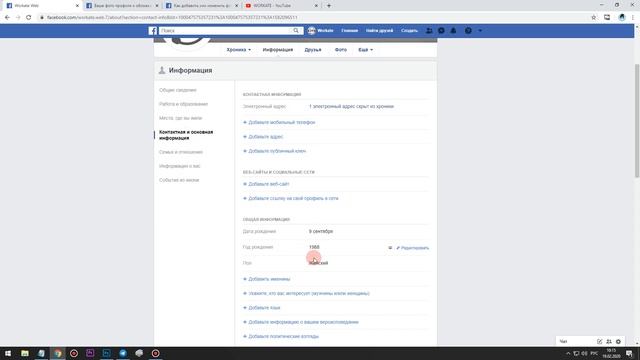This screenshot has height=360, width=640.
Task: Click the search magnifier icon
Action: pos(296,31)
